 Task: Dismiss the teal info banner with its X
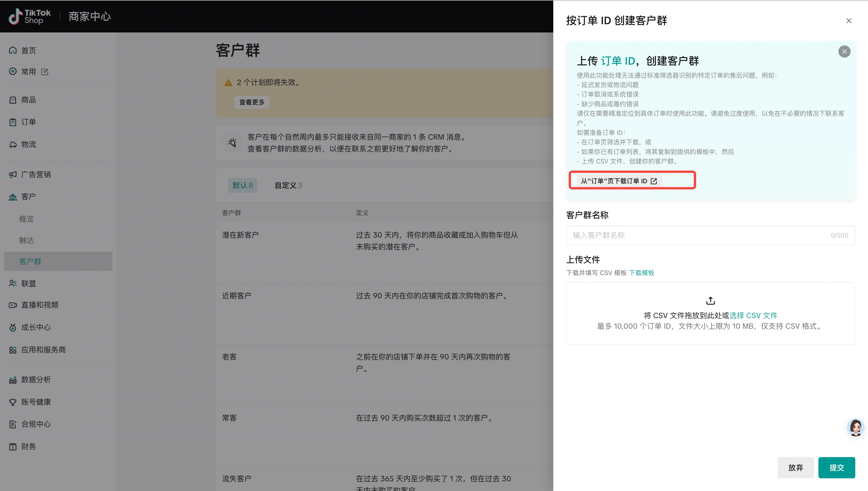[844, 52]
